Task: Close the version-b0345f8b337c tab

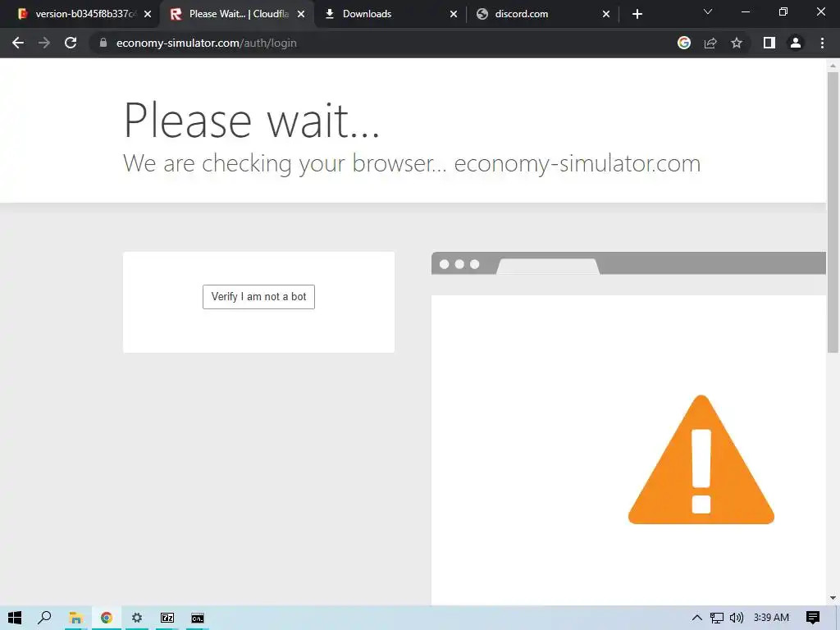Action: tap(148, 14)
